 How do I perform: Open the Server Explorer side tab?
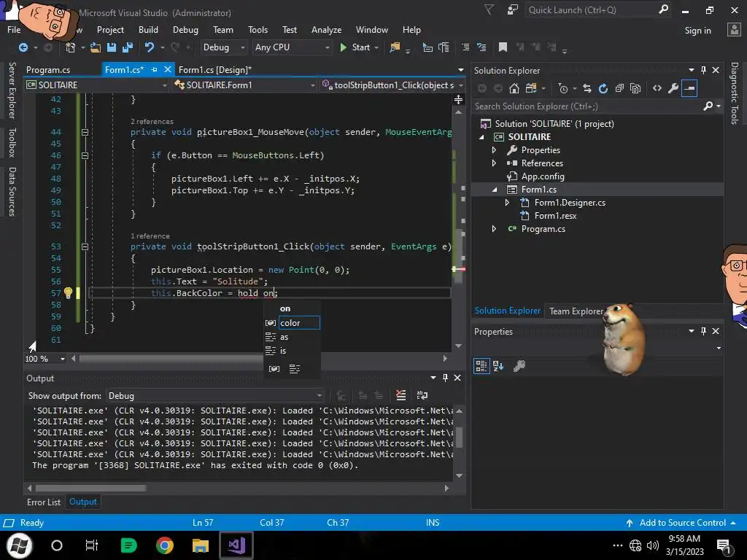pos(12,90)
